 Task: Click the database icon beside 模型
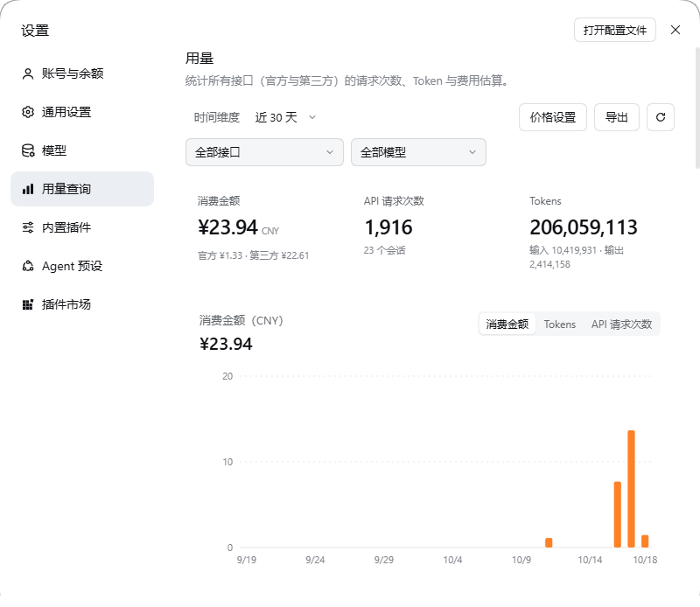28,150
